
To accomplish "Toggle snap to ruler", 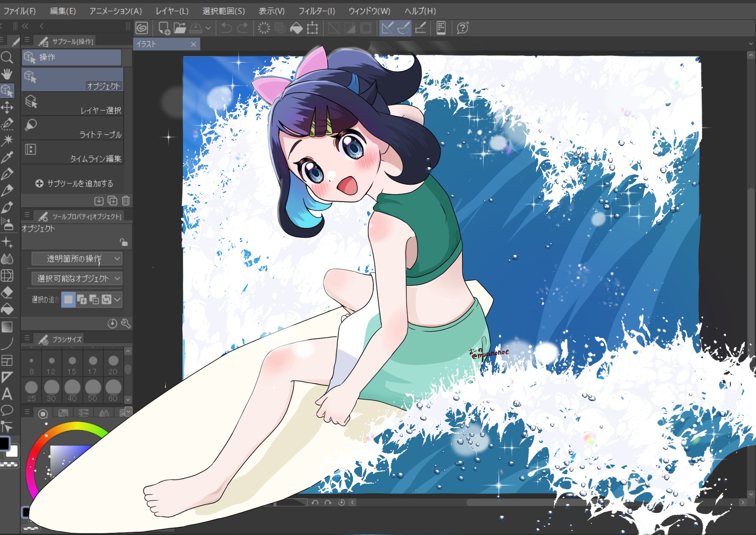I will pyautogui.click(x=387, y=28).
